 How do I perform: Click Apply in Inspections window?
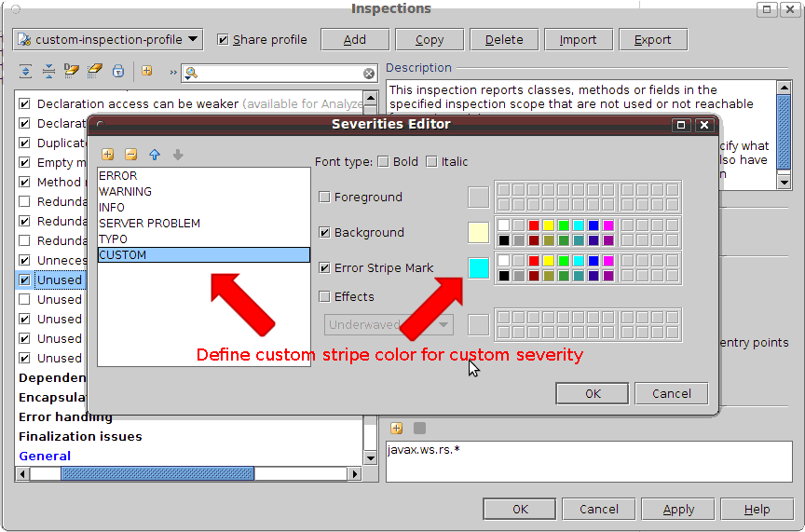tap(678, 510)
